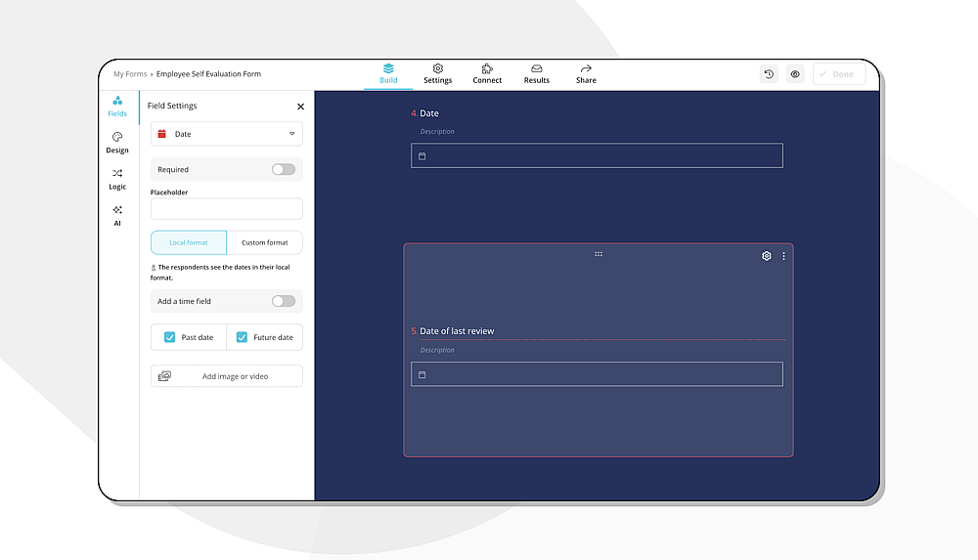
Task: Open gear settings on question 5
Action: pyautogui.click(x=767, y=256)
